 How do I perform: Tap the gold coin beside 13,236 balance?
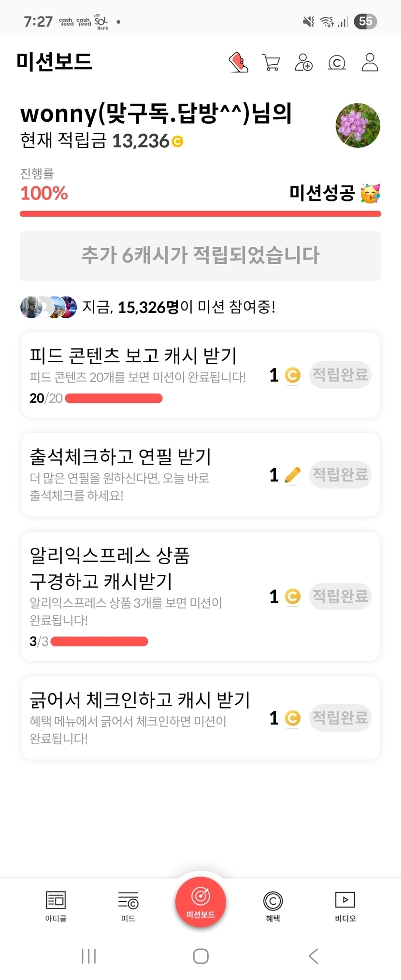point(178,142)
